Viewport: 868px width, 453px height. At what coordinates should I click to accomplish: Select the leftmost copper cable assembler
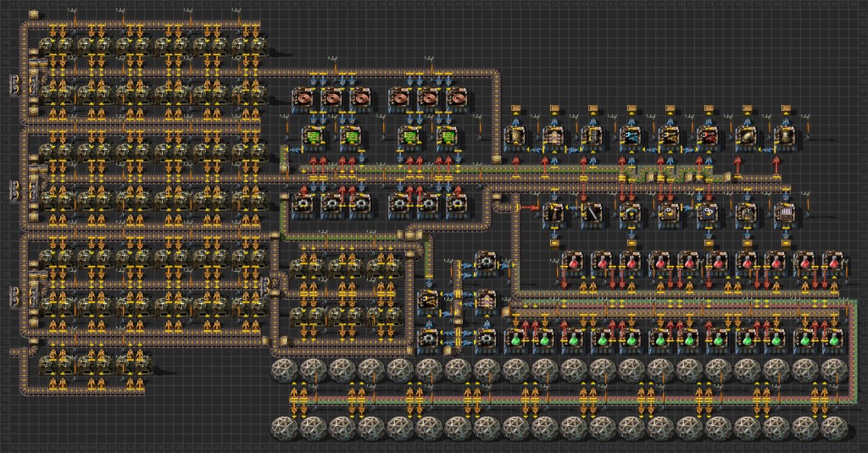pyautogui.click(x=304, y=97)
